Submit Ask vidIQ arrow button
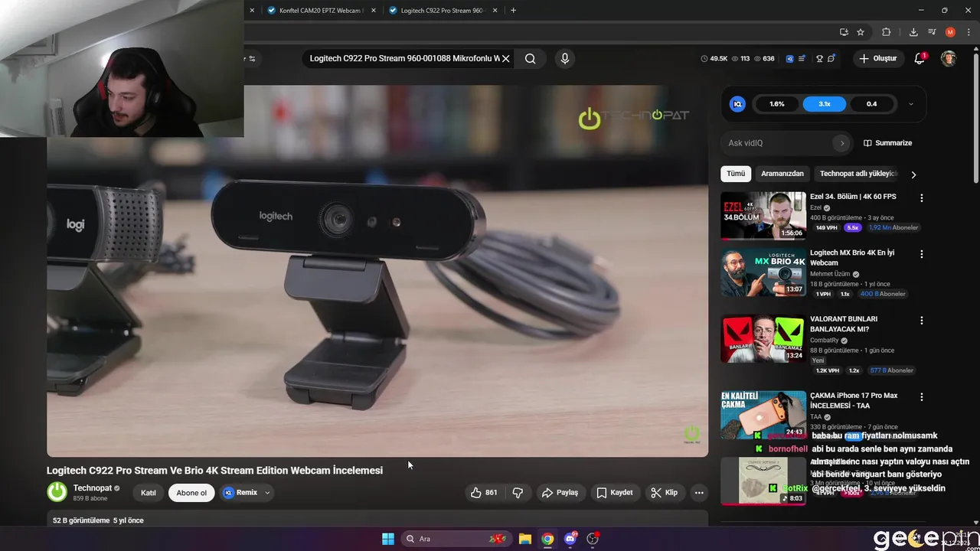The width and height of the screenshot is (980, 551). point(842,143)
